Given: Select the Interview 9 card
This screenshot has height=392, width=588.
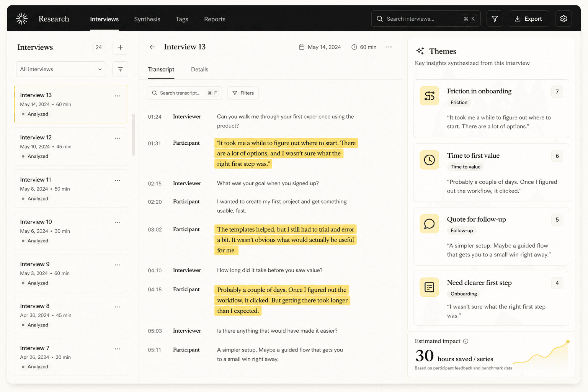Looking at the screenshot, I should pyautogui.click(x=71, y=273).
